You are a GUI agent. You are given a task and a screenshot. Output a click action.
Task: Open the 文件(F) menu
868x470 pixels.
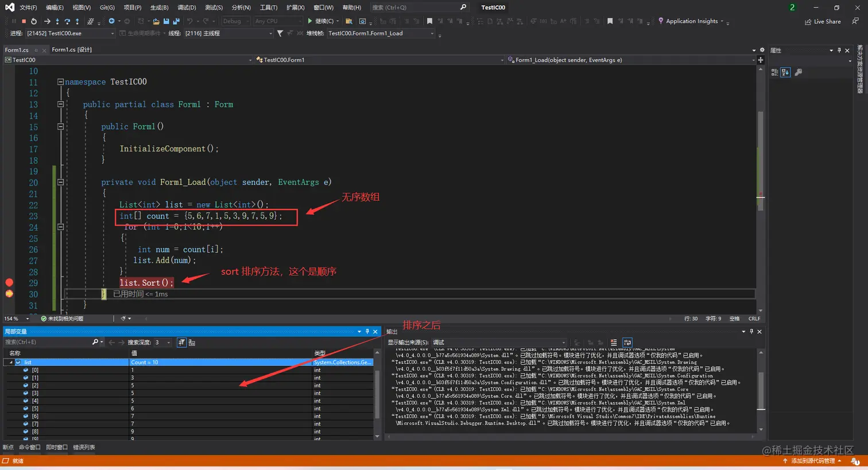[28, 7]
